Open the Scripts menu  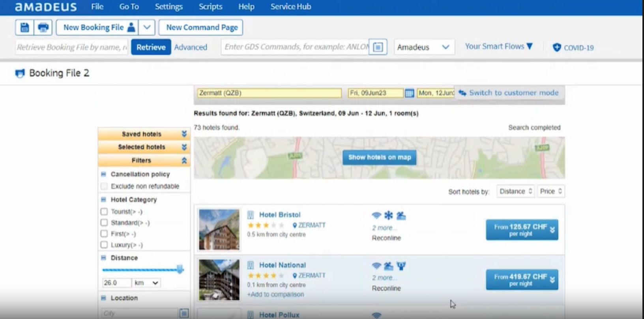(210, 7)
